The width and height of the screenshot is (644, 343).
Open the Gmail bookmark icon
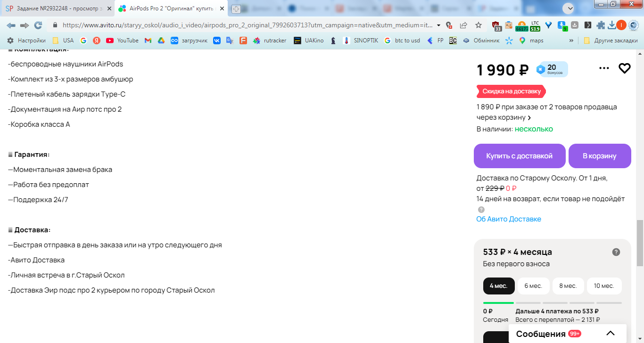point(148,41)
